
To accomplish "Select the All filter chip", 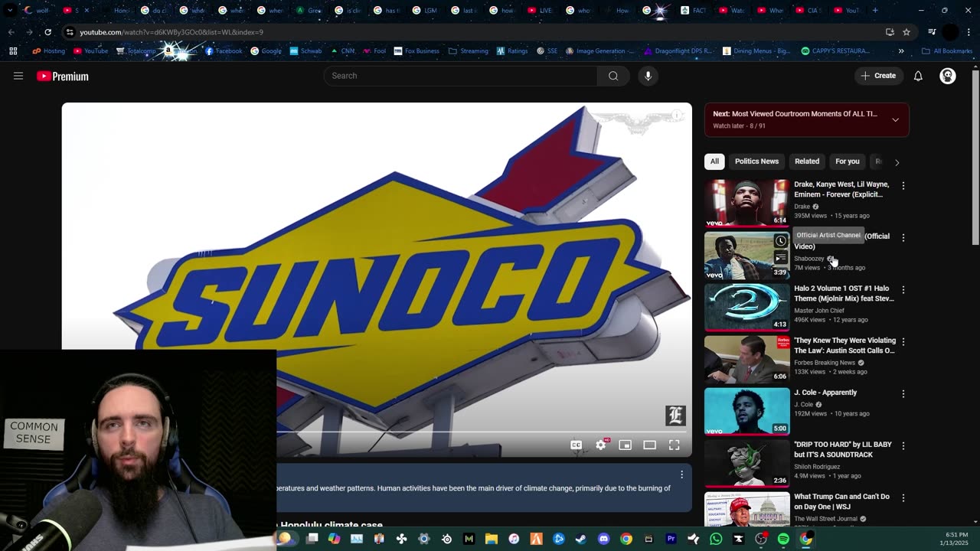I will 714,161.
